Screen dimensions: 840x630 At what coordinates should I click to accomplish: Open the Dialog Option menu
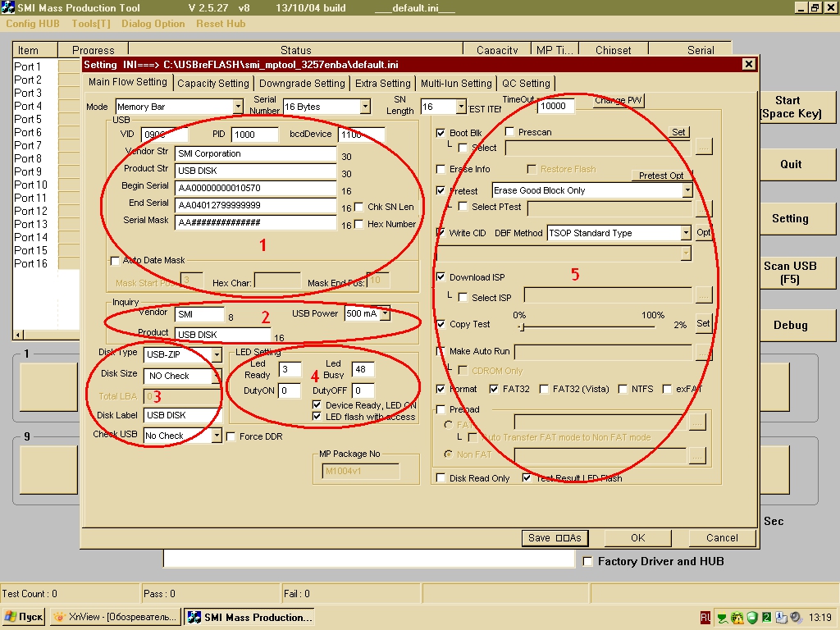153,24
